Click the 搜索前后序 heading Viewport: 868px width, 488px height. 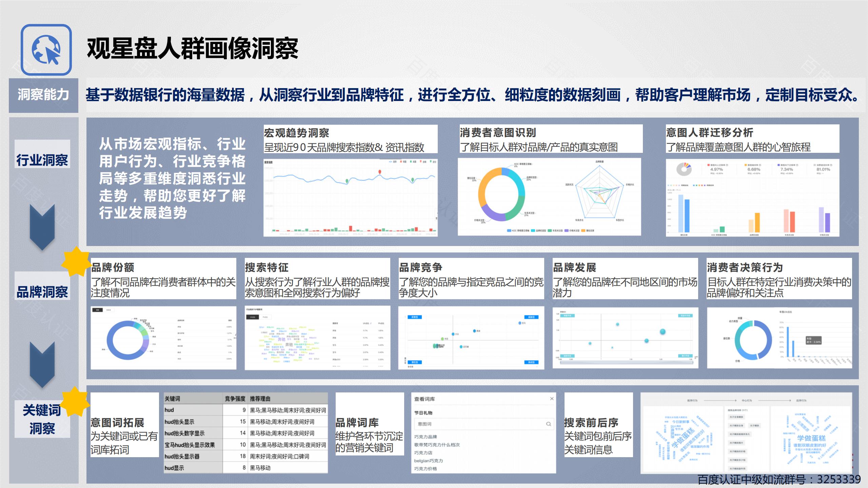pos(591,423)
